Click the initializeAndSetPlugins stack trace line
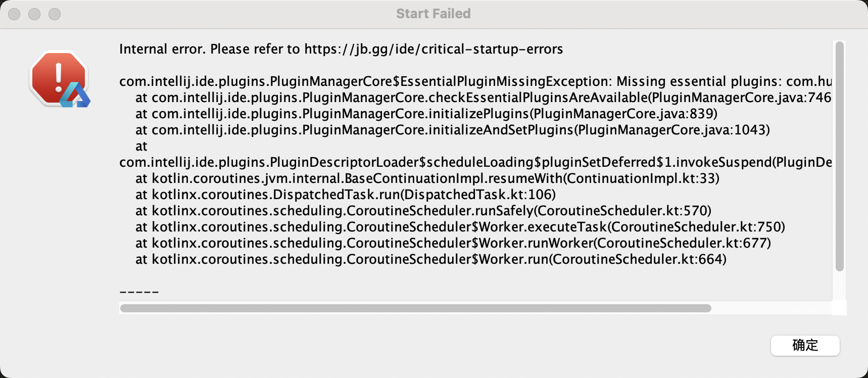The width and height of the screenshot is (868, 378). [x=453, y=130]
